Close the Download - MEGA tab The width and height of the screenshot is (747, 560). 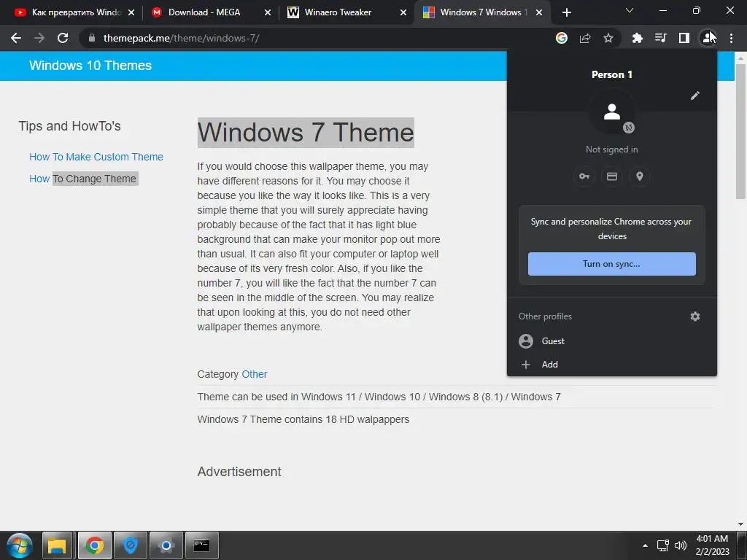[x=268, y=12]
